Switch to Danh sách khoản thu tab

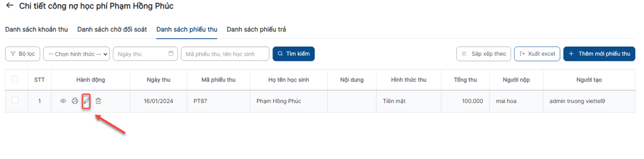pos(37,29)
